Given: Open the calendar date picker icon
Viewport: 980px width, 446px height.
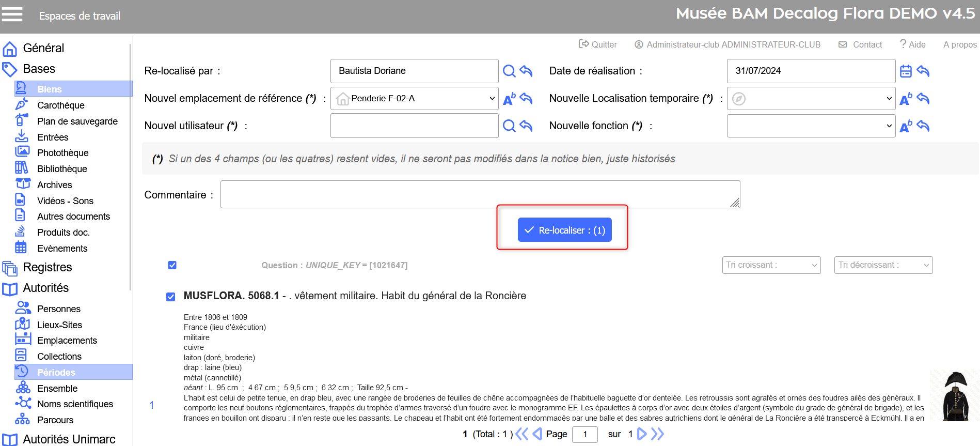Looking at the screenshot, I should point(906,71).
